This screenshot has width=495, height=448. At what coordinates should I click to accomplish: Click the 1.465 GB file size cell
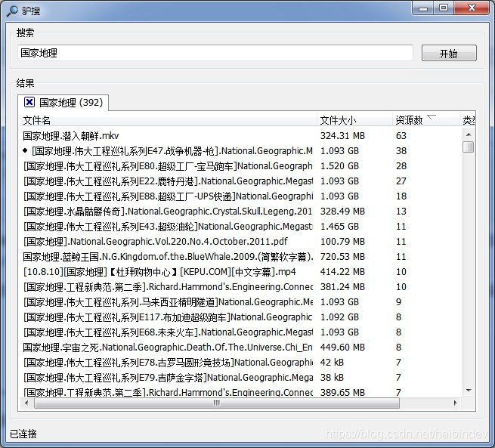[339, 227]
